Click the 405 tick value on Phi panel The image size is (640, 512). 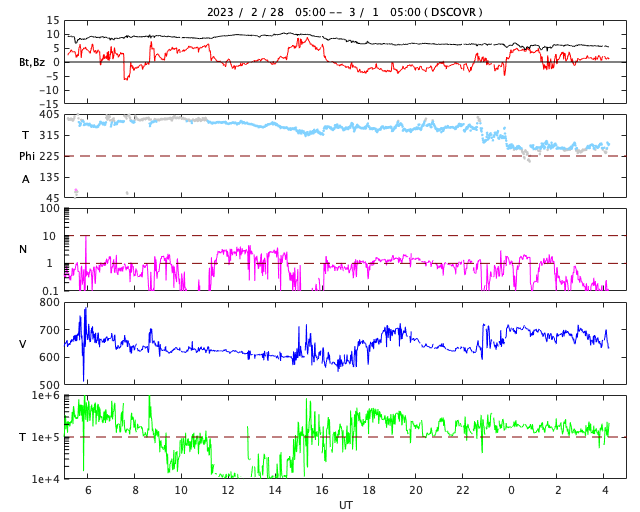[x=49, y=114]
